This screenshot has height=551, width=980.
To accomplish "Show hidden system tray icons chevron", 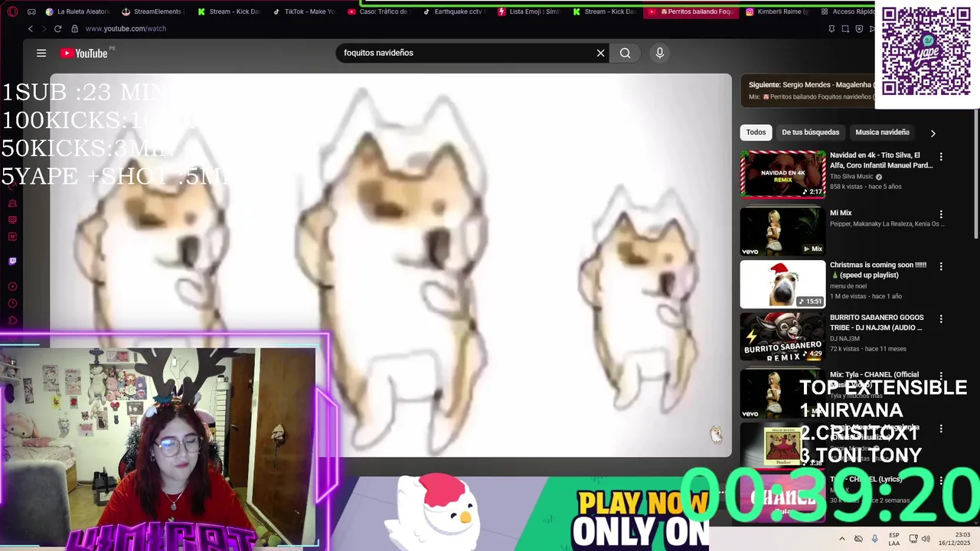I will tap(841, 539).
